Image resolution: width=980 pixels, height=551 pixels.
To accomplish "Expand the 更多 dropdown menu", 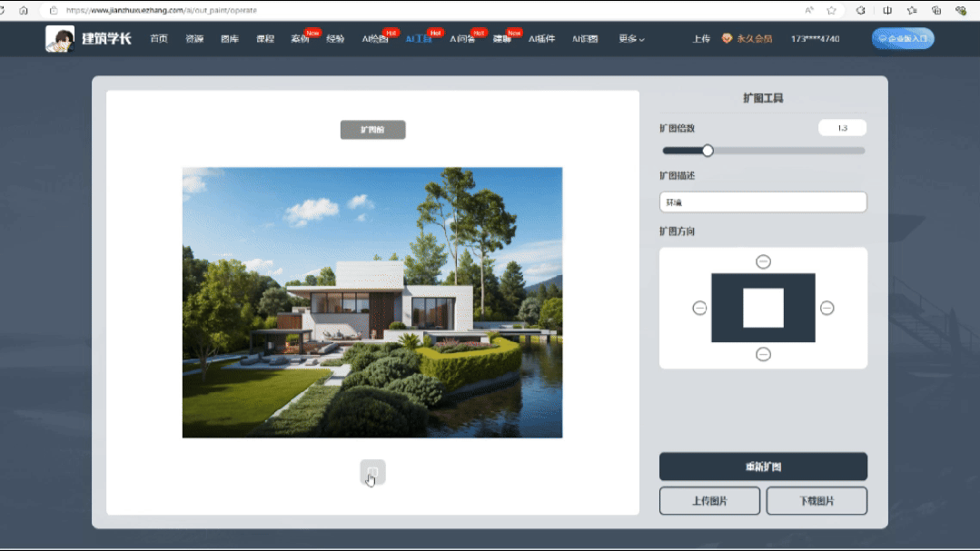I will pyautogui.click(x=631, y=39).
